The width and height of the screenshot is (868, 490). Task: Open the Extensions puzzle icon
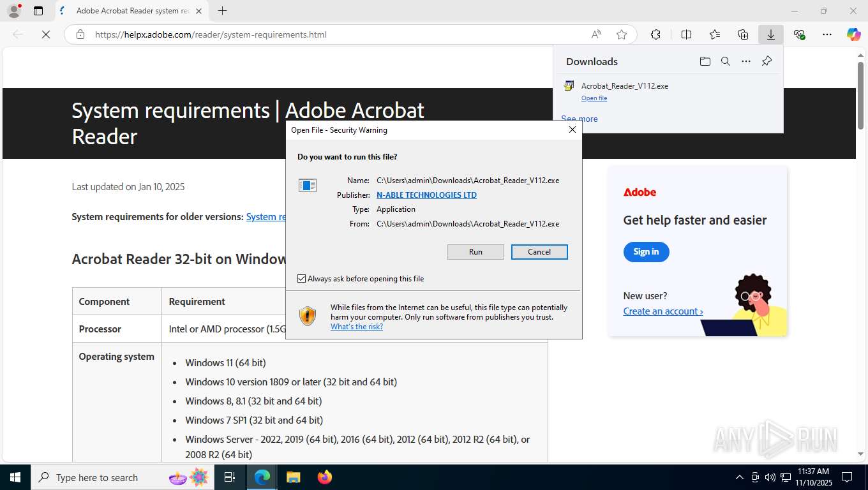click(x=655, y=34)
